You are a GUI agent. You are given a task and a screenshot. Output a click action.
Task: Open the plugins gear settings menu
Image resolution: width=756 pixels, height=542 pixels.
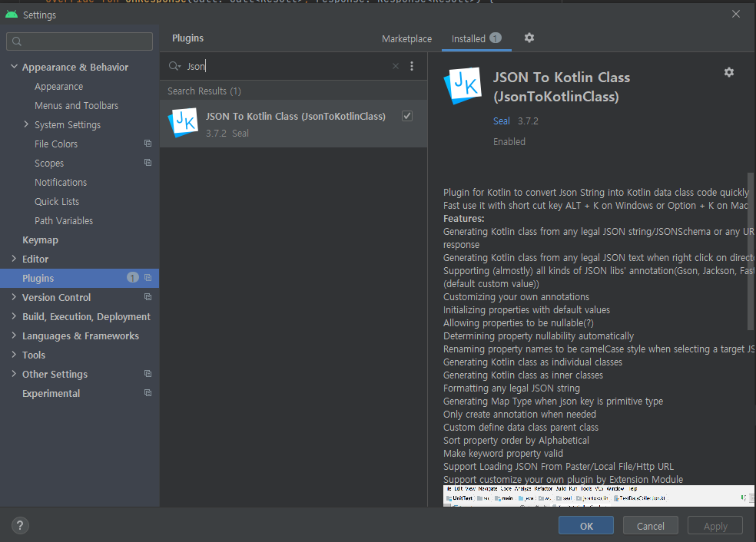529,38
